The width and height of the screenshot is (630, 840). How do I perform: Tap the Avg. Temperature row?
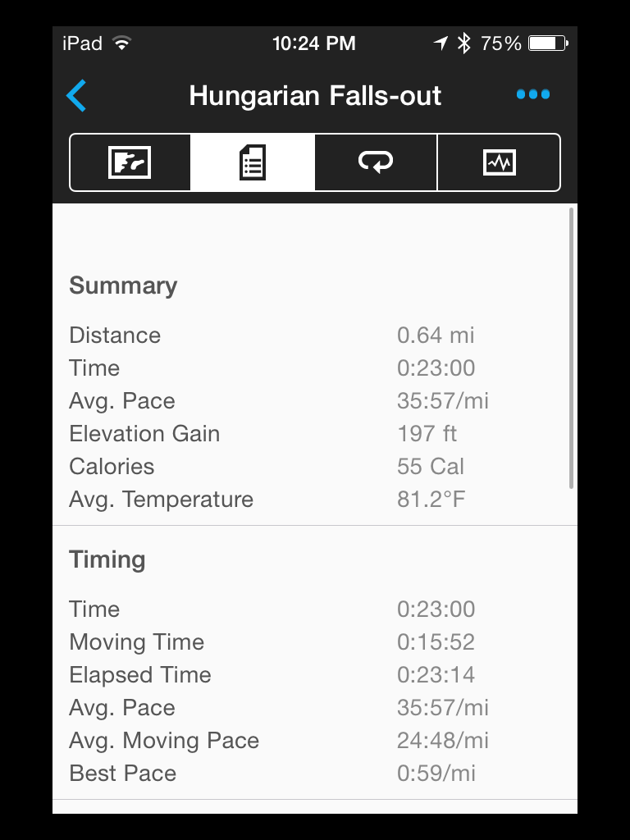click(x=315, y=499)
